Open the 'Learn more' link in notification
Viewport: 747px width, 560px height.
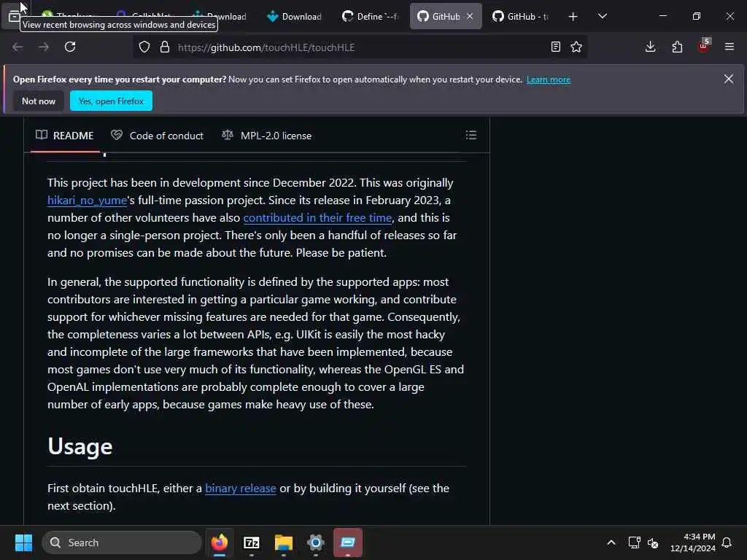click(x=549, y=79)
